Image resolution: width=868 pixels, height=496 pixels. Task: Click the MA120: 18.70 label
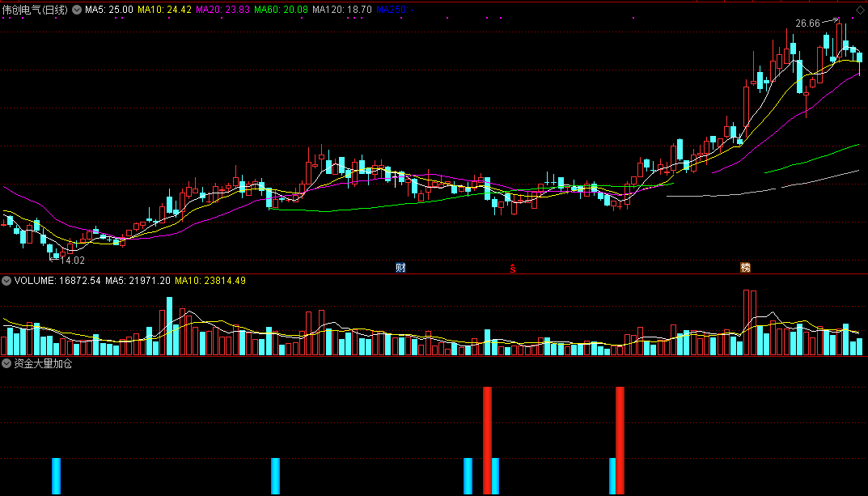[341, 10]
